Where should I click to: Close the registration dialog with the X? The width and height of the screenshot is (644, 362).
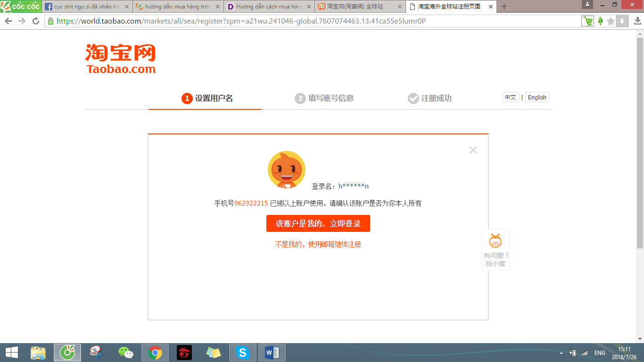pos(473,150)
